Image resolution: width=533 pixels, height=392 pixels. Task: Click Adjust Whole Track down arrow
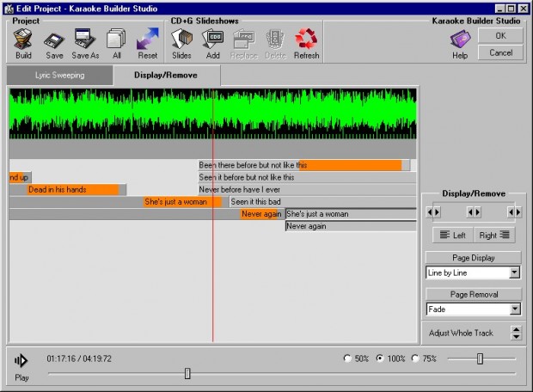517,337
